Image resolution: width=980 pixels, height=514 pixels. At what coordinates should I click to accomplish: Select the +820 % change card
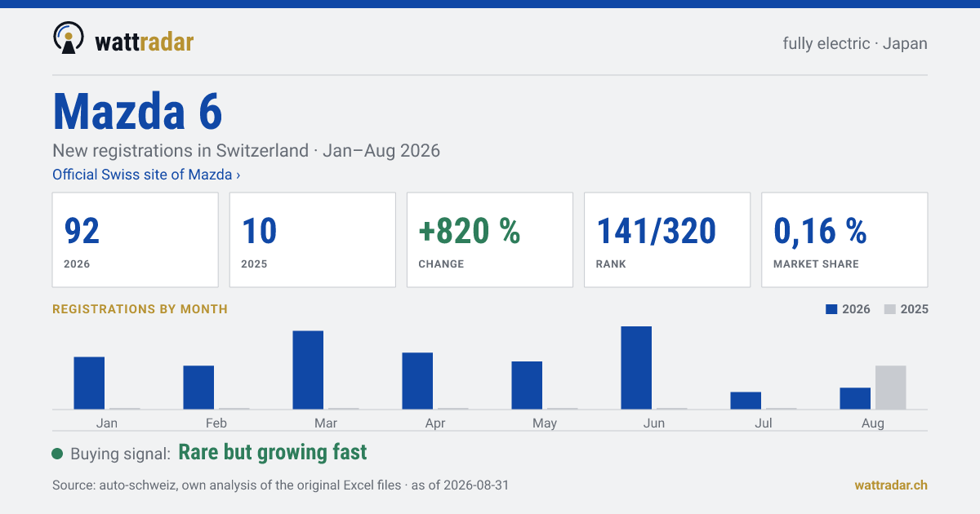tap(490, 240)
